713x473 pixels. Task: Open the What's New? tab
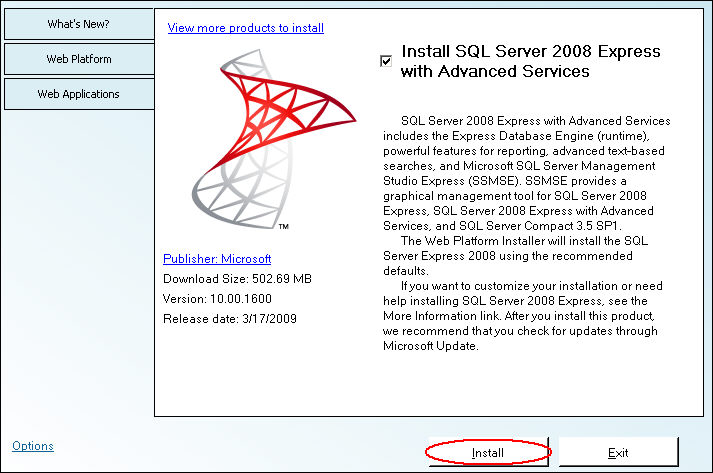[x=78, y=24]
